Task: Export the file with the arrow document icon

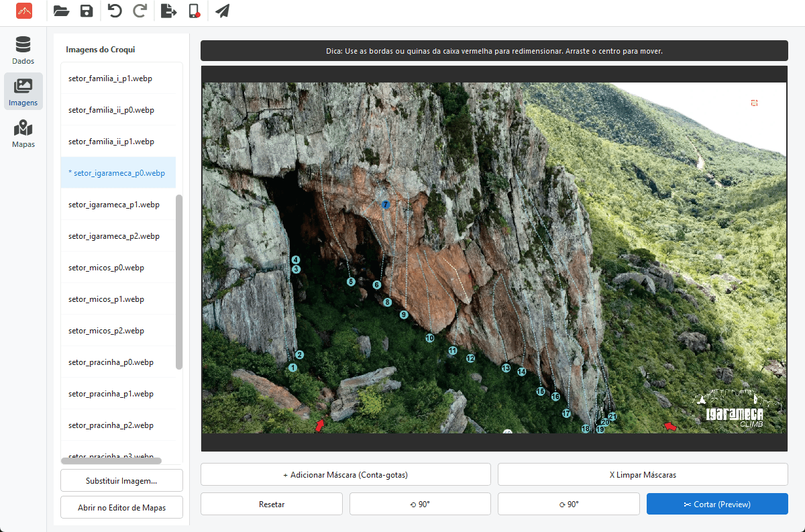Action: [x=169, y=11]
